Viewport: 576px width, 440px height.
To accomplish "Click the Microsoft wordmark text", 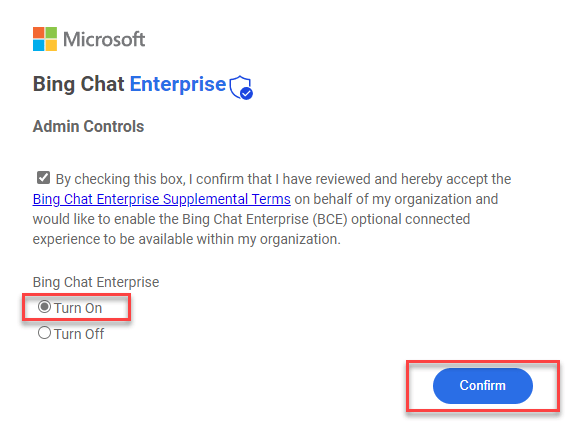I will click(x=104, y=39).
